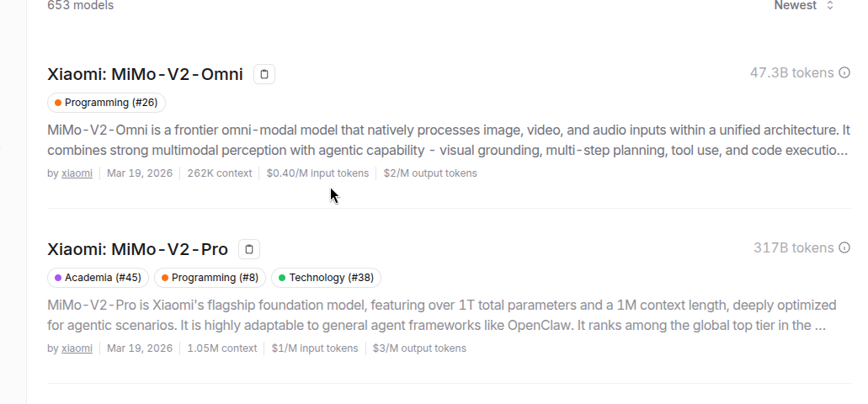Image resolution: width=868 pixels, height=404 pixels.
Task: Visit xiaomi author link under MiMo-V2-Pro
Action: tap(77, 348)
